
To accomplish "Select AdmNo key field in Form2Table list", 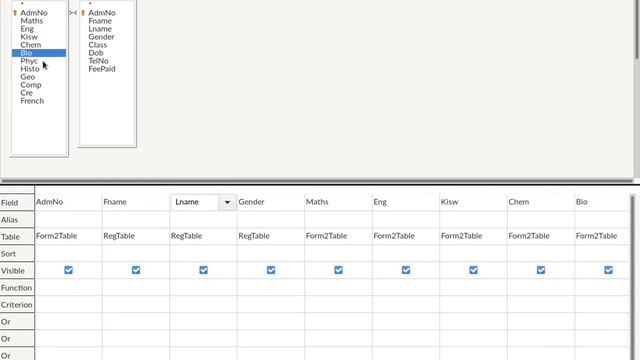I will click(34, 13).
